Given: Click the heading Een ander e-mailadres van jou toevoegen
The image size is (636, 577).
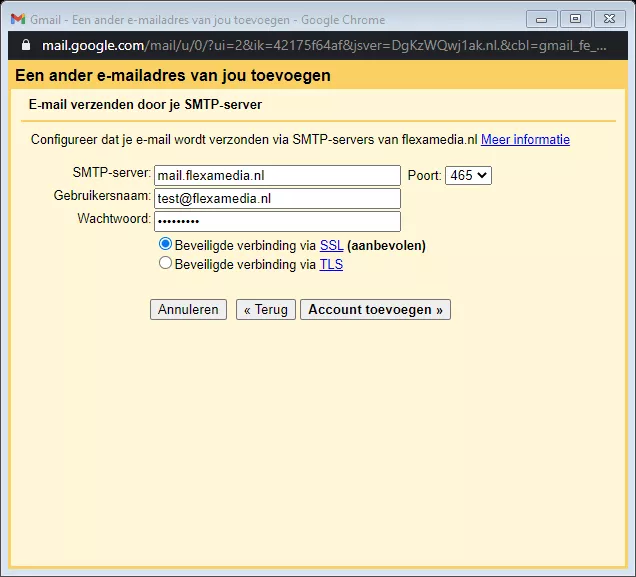Looking at the screenshot, I should 173,76.
